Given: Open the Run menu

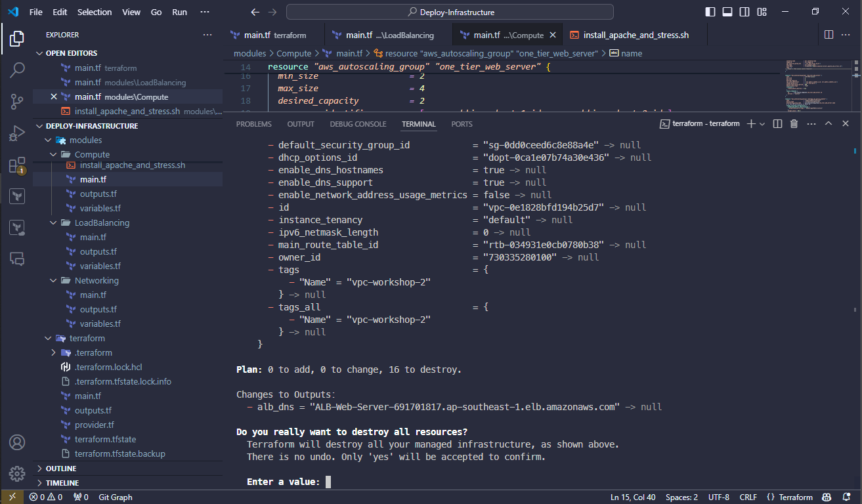Looking at the screenshot, I should (179, 12).
